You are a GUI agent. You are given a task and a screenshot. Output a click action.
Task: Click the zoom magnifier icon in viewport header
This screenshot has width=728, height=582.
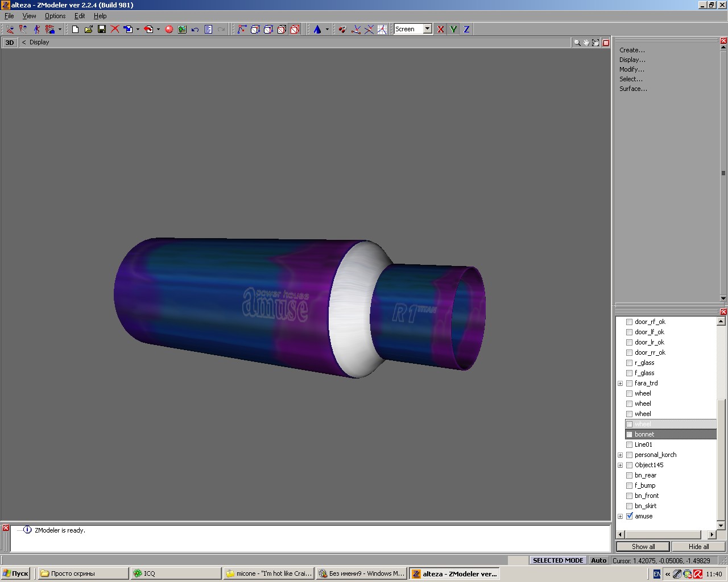pyautogui.click(x=577, y=43)
